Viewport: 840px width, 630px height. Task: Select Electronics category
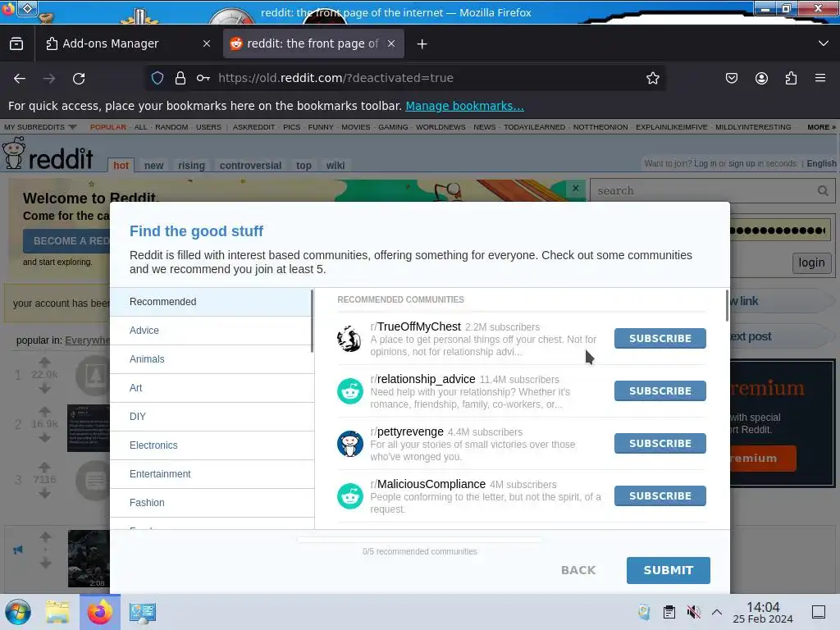point(211,445)
